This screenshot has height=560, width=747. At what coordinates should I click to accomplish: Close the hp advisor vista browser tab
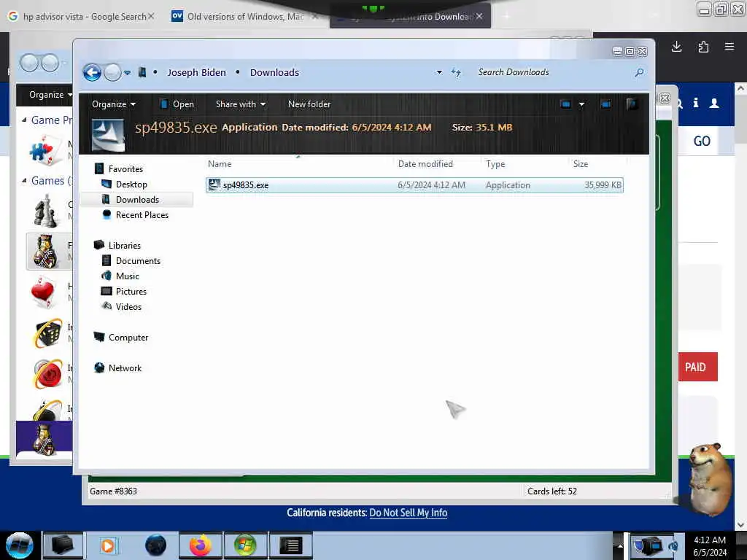tap(151, 16)
